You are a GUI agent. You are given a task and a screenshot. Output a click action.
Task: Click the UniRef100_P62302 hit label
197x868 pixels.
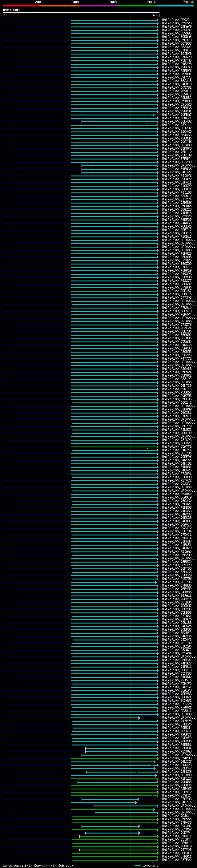(x=176, y=47)
